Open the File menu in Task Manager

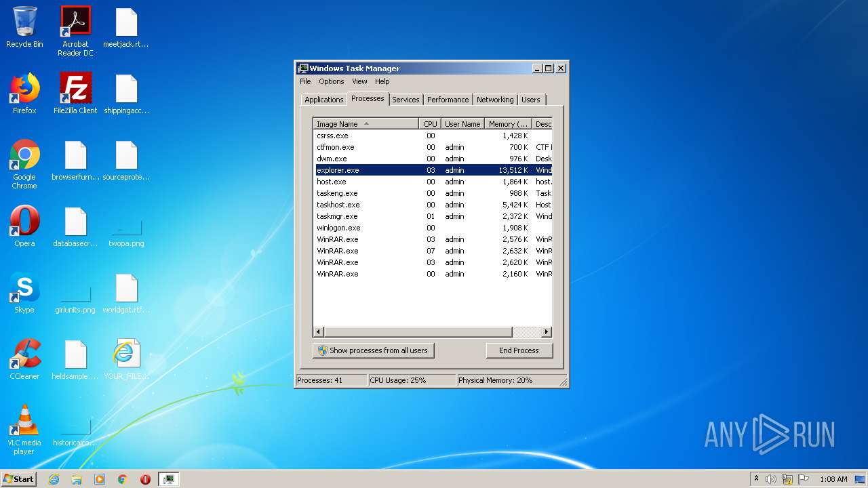click(305, 81)
